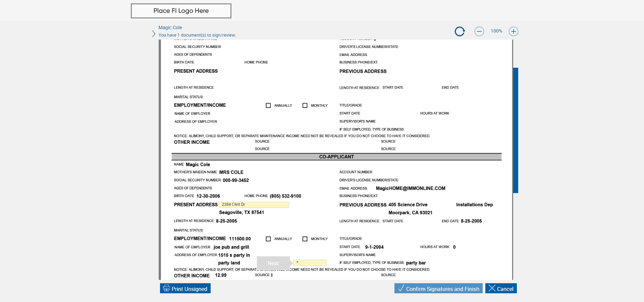Click the 100% zoom level indicator
Image resolution: width=644 pixels, height=302 pixels.
coord(496,31)
